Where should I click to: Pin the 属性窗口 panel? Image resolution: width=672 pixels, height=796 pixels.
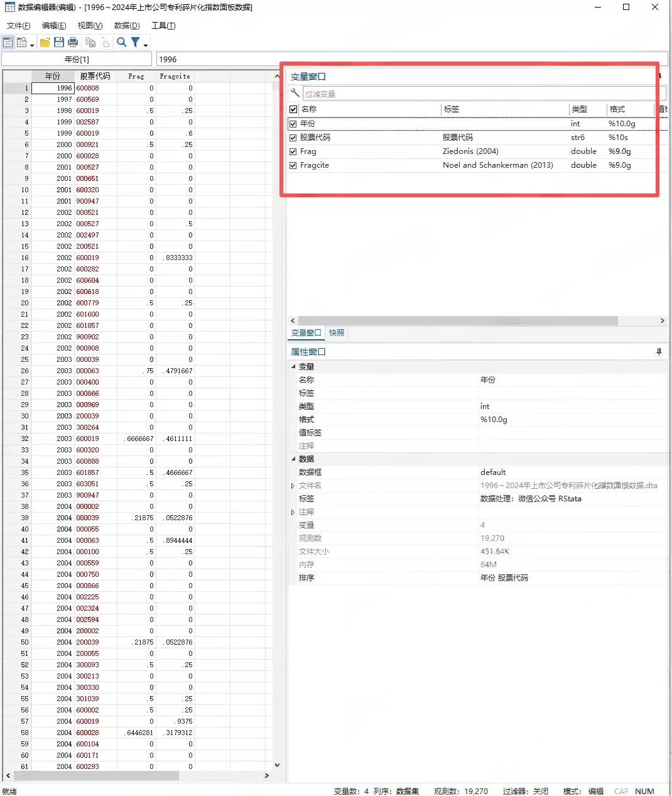pos(659,352)
